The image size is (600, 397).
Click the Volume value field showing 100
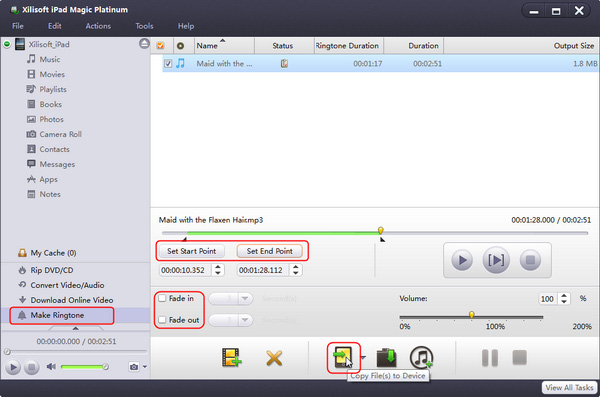(548, 298)
